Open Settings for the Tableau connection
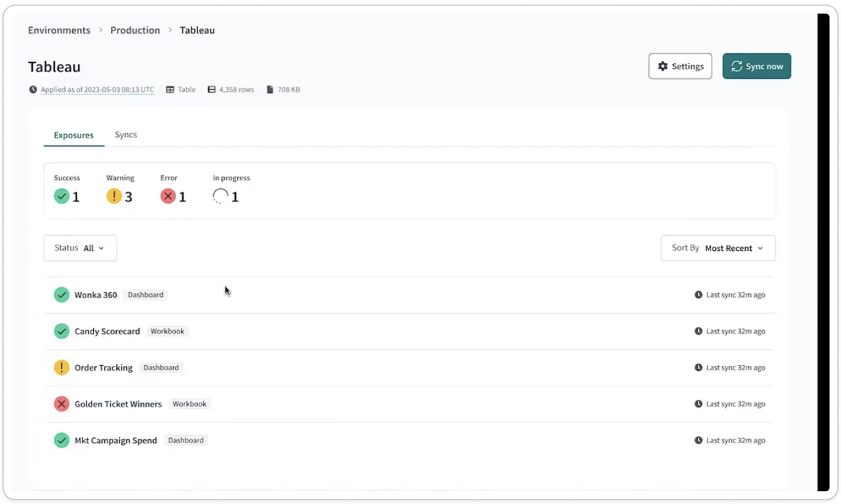Screen dimensions: 841x504 point(680,66)
